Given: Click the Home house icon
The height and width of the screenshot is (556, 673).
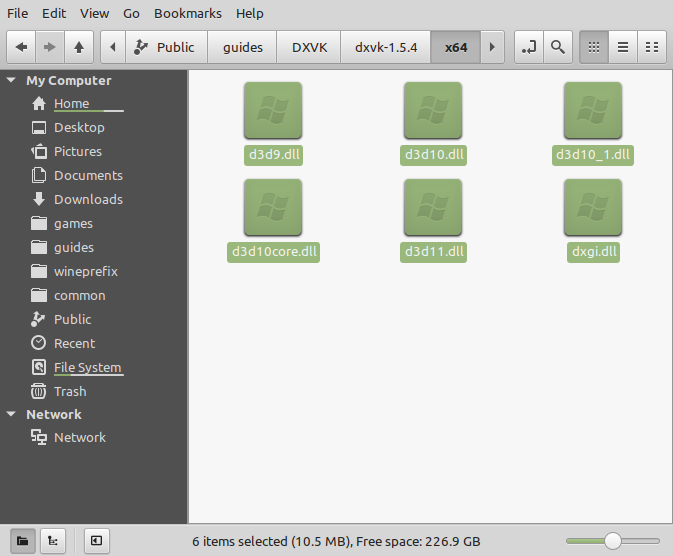Looking at the screenshot, I should click(x=39, y=103).
